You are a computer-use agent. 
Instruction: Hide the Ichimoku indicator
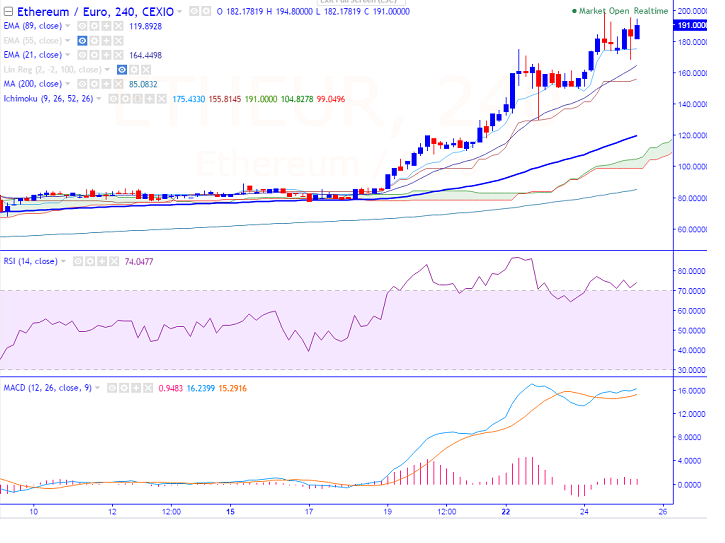113,99
